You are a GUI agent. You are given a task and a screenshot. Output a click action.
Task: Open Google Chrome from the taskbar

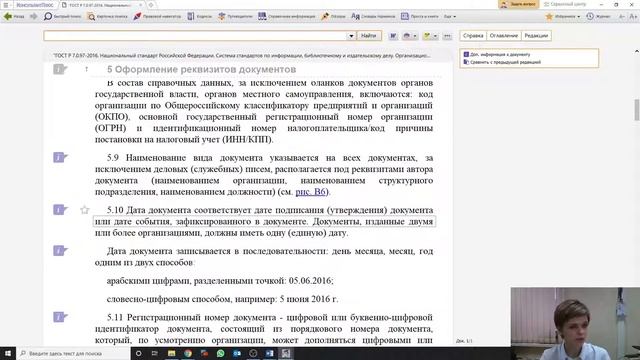[x=188, y=353]
